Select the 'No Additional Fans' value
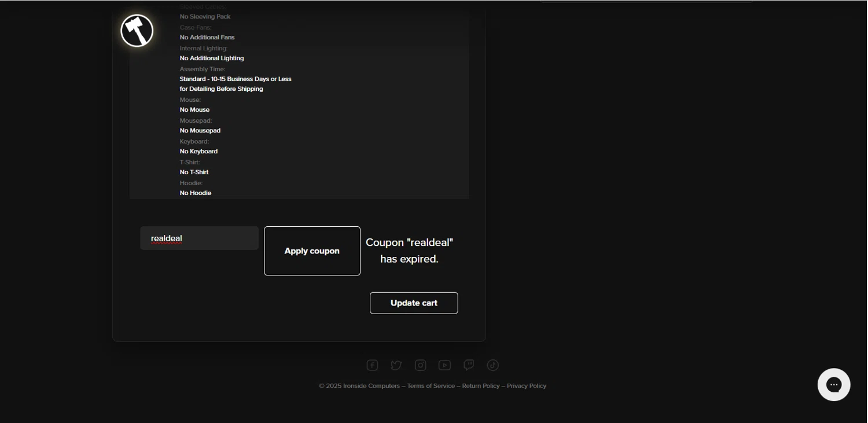 point(207,38)
